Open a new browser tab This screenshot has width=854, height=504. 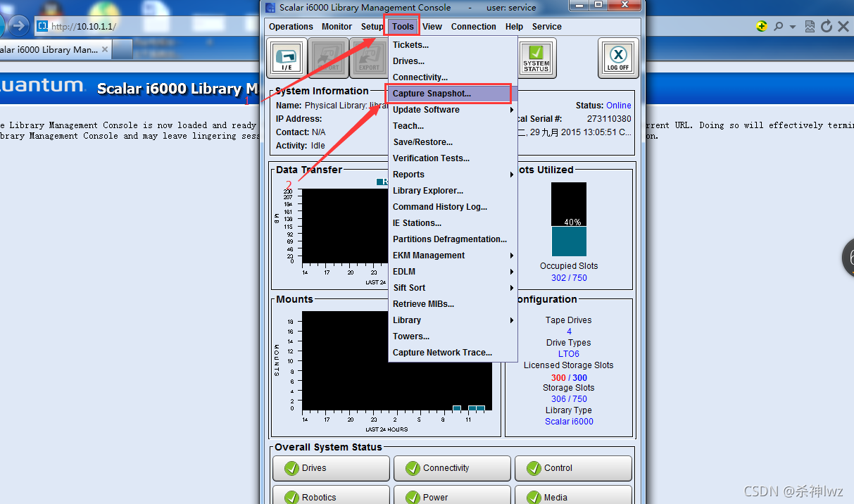pos(123,49)
